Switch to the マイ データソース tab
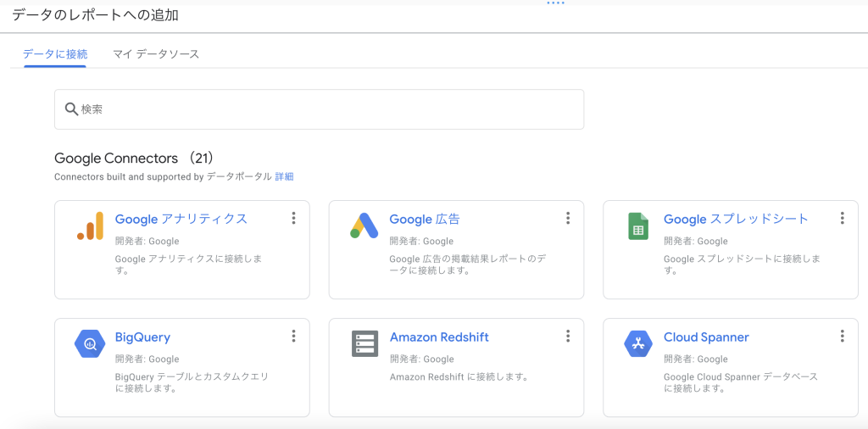 (x=156, y=54)
